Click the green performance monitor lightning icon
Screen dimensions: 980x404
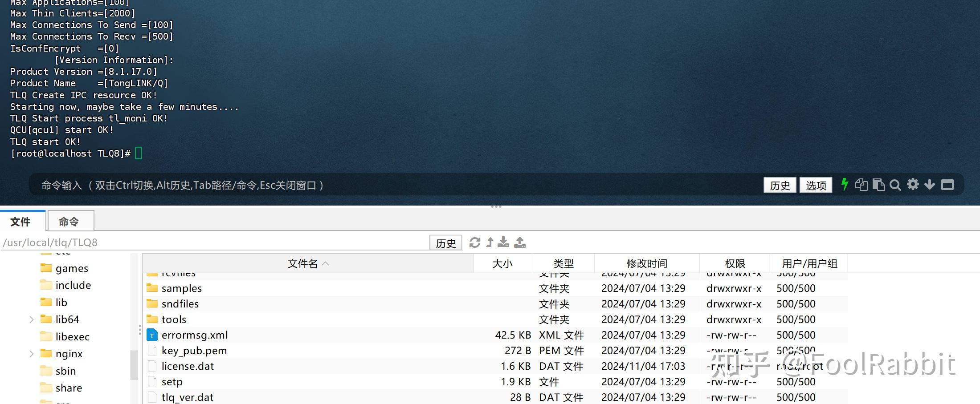[x=845, y=185]
